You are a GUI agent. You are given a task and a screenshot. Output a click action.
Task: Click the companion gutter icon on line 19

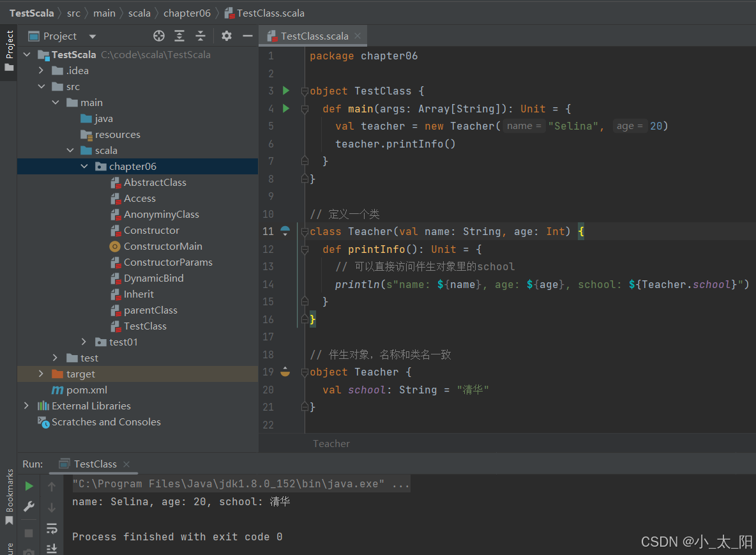(x=285, y=372)
